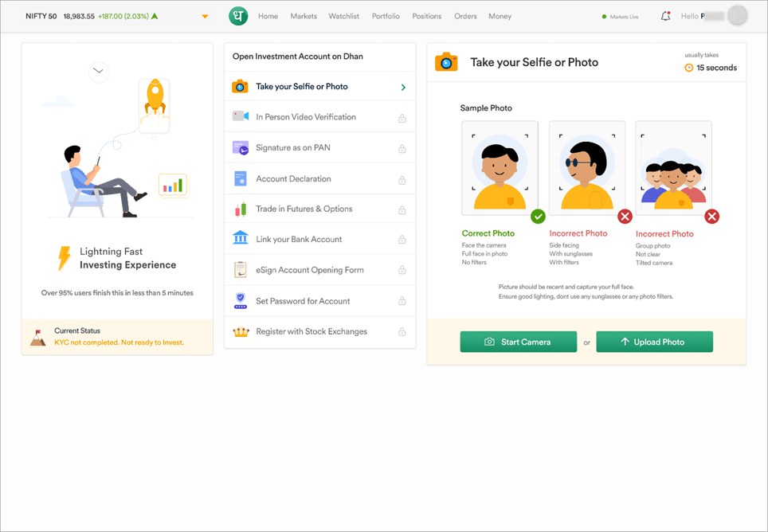768x532 pixels.
Task: Open the Markets menu
Action: coord(304,16)
